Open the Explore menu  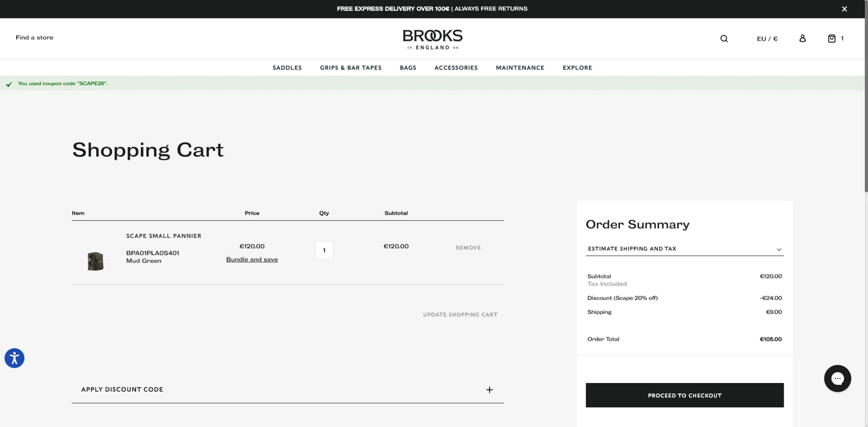click(578, 68)
